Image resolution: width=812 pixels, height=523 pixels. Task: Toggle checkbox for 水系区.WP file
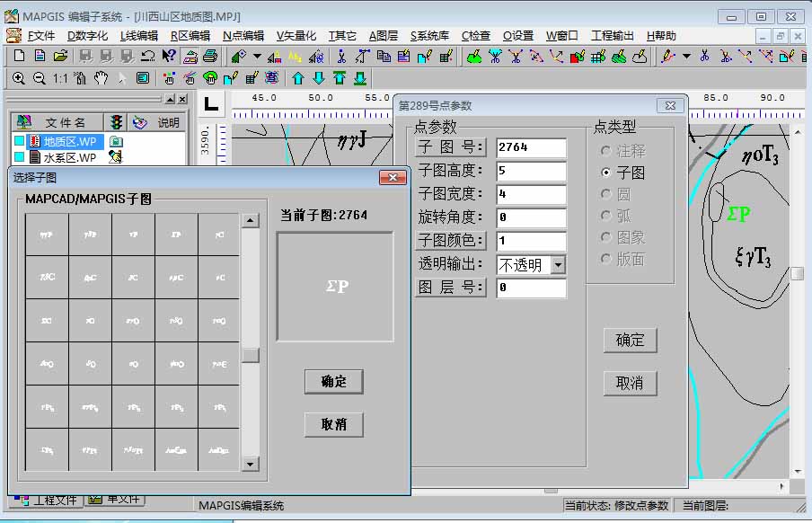point(19,156)
